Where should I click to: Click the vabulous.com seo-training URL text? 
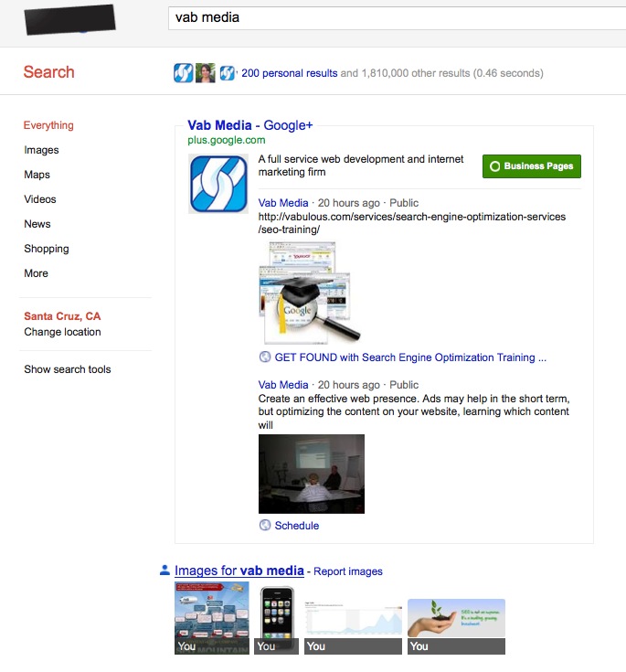(412, 223)
